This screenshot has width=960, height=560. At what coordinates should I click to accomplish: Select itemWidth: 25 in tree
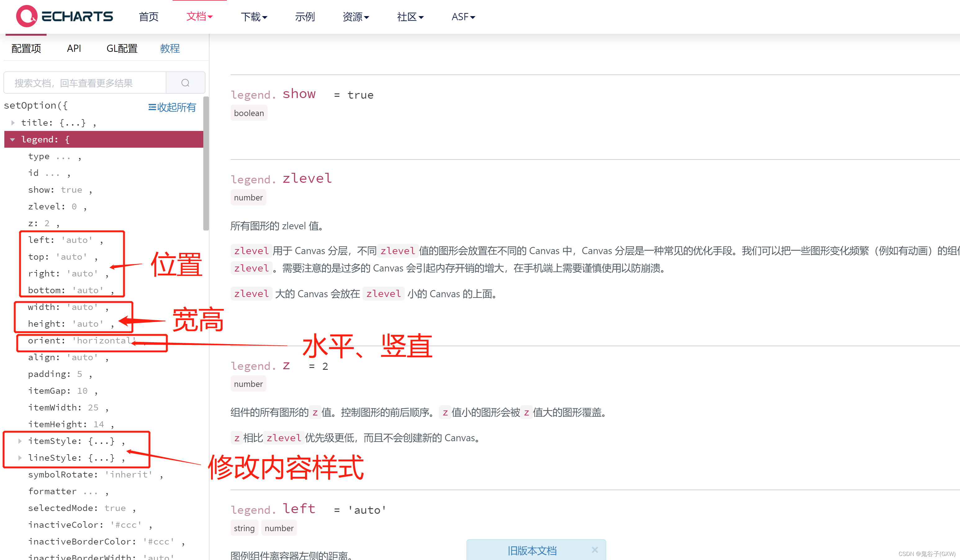coord(69,408)
